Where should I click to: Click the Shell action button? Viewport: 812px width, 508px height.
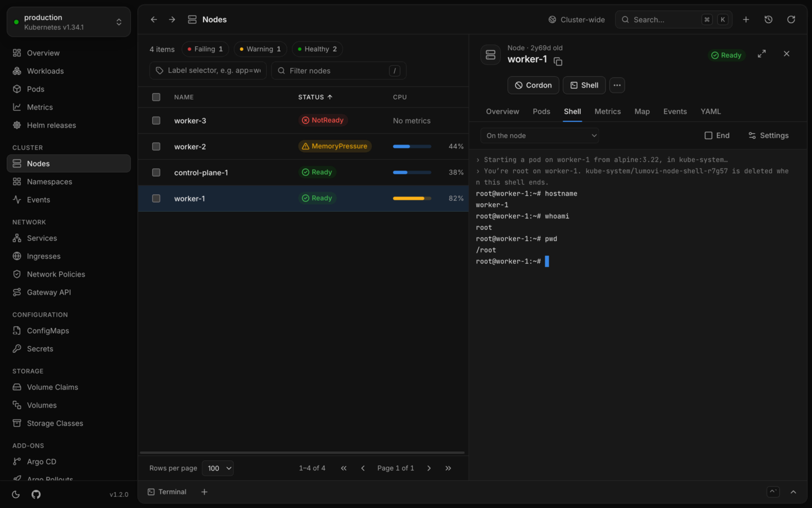coord(584,85)
